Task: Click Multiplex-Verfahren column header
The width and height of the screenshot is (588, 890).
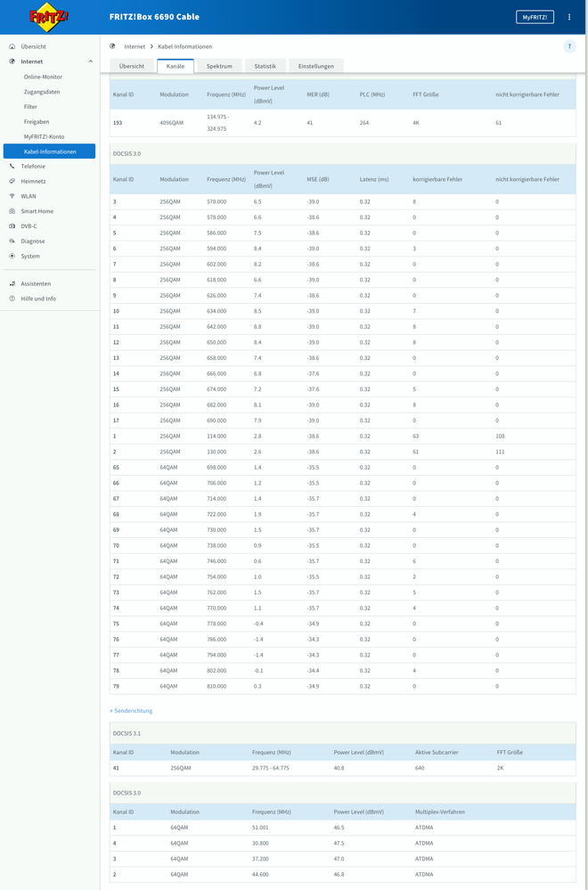Action: [440, 812]
